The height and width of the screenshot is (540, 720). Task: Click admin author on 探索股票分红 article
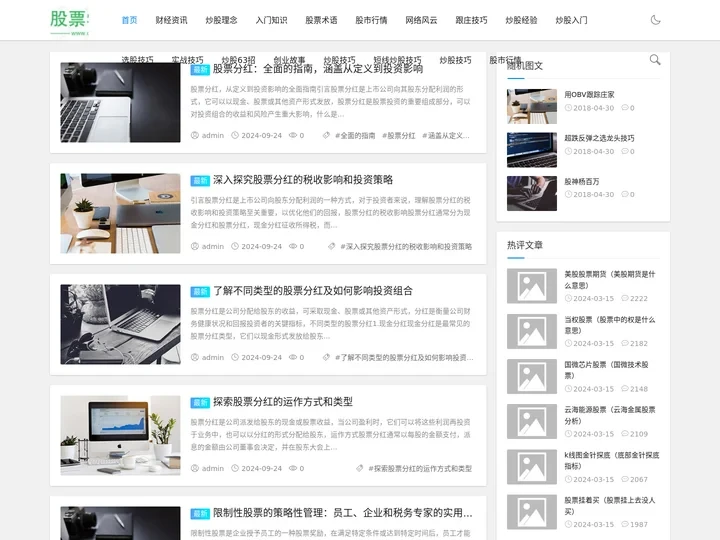213,469
